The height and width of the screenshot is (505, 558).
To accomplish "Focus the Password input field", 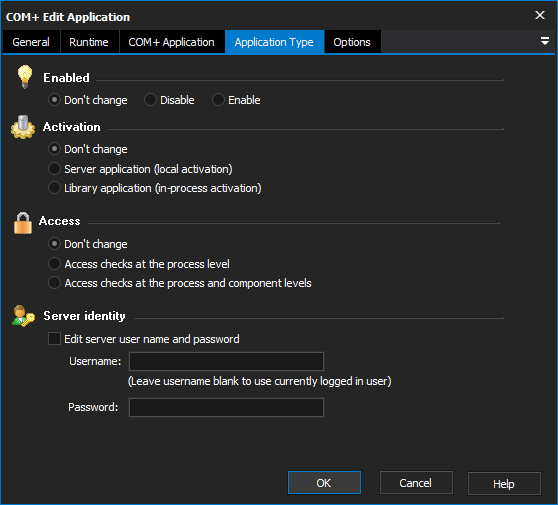I will pos(226,407).
